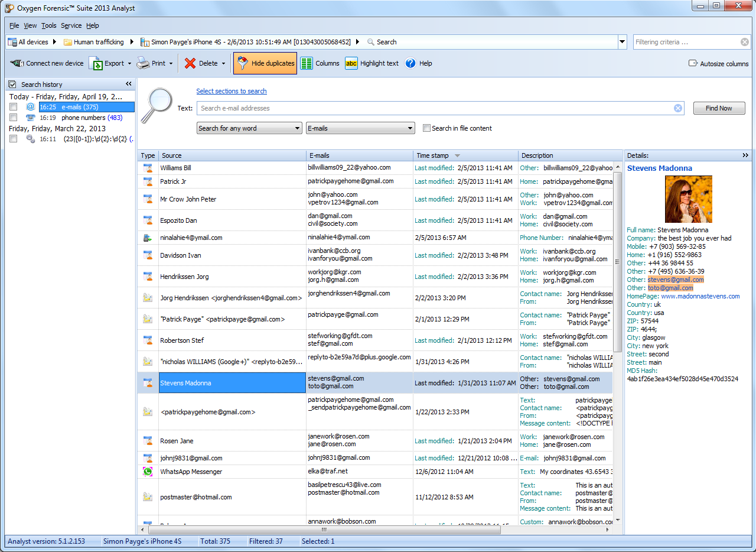Clear the search text field

pyautogui.click(x=678, y=108)
